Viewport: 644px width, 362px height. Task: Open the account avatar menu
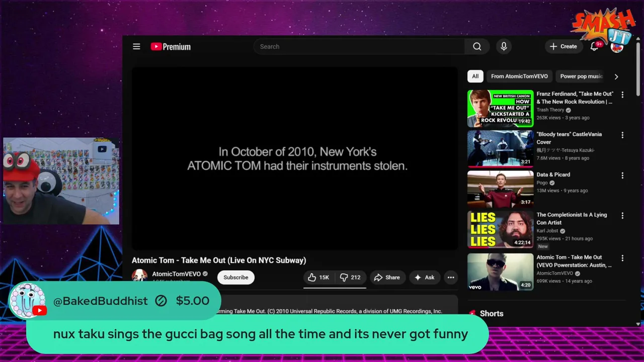pos(617,47)
